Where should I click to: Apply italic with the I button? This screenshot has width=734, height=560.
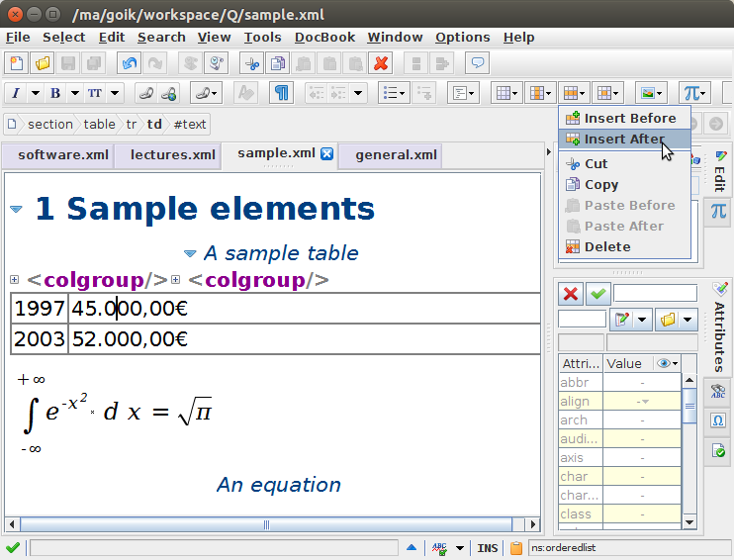pos(16,93)
